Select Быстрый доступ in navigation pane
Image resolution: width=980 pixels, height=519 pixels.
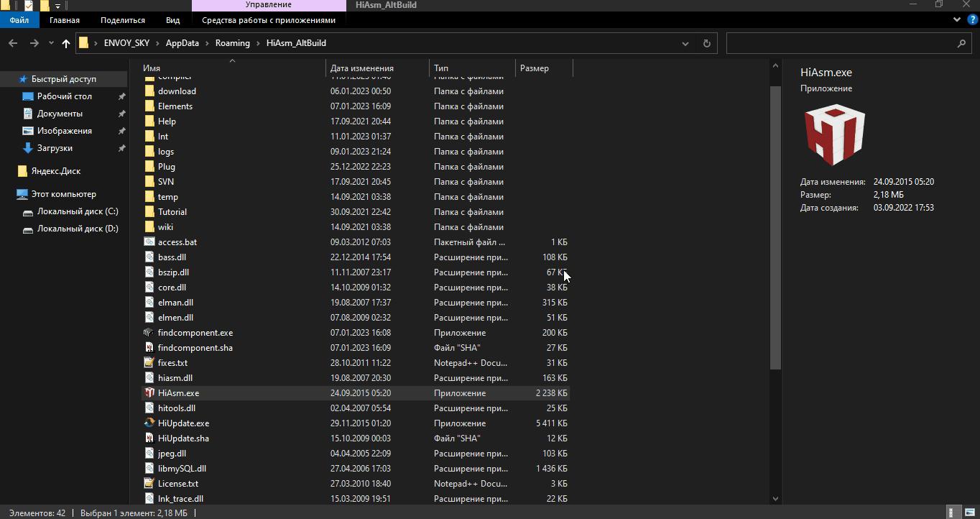(63, 79)
